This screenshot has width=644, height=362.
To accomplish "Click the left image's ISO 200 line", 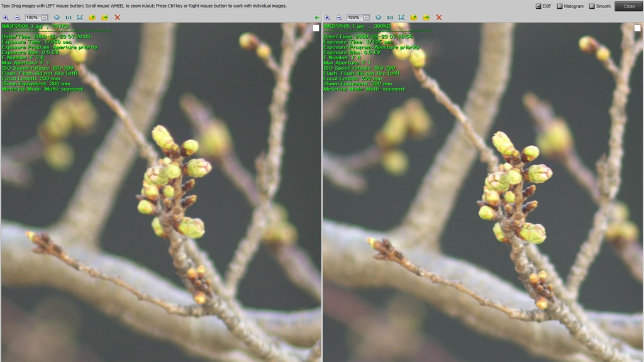I will tap(38, 68).
